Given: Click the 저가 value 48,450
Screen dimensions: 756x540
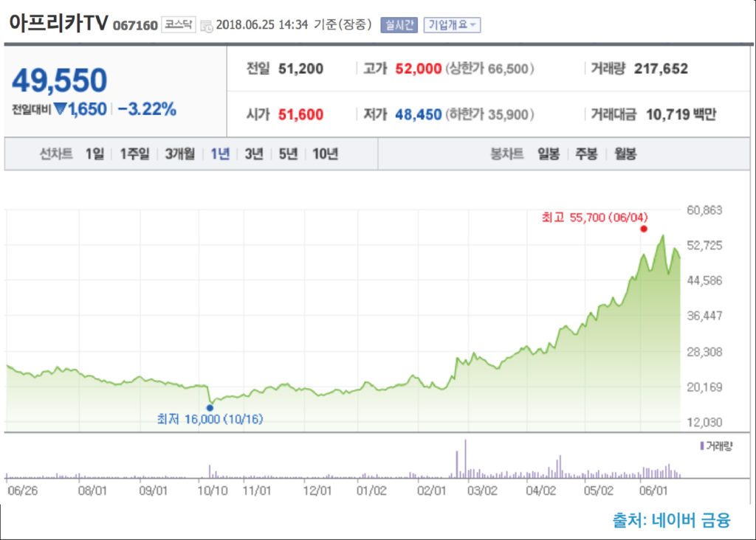Looking at the screenshot, I should point(419,114).
